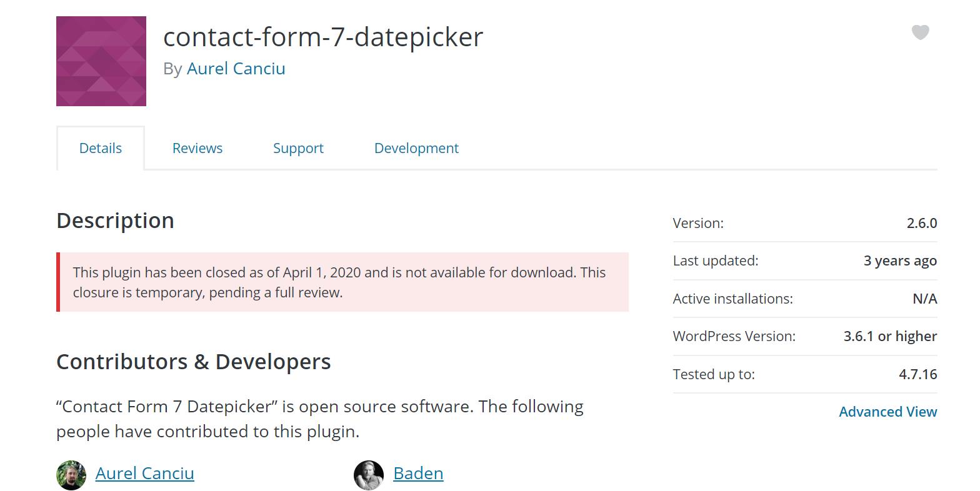
Task: Switch to the Details tab
Action: pos(101,148)
